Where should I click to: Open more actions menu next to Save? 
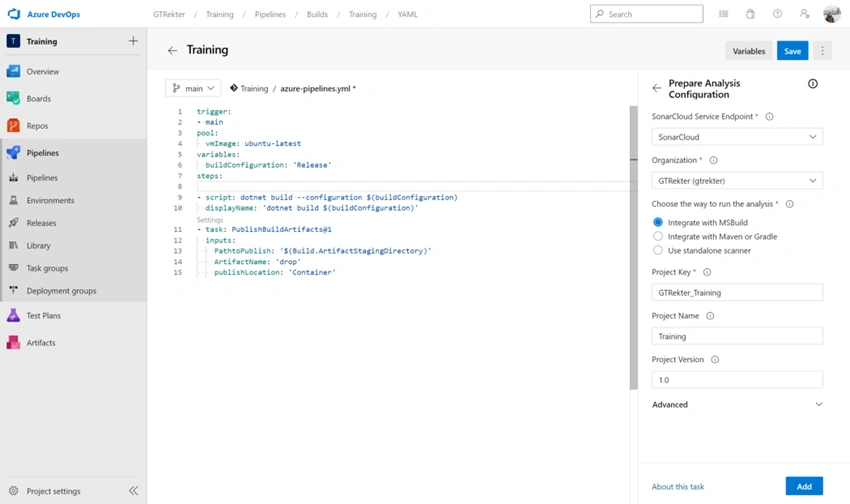(822, 51)
